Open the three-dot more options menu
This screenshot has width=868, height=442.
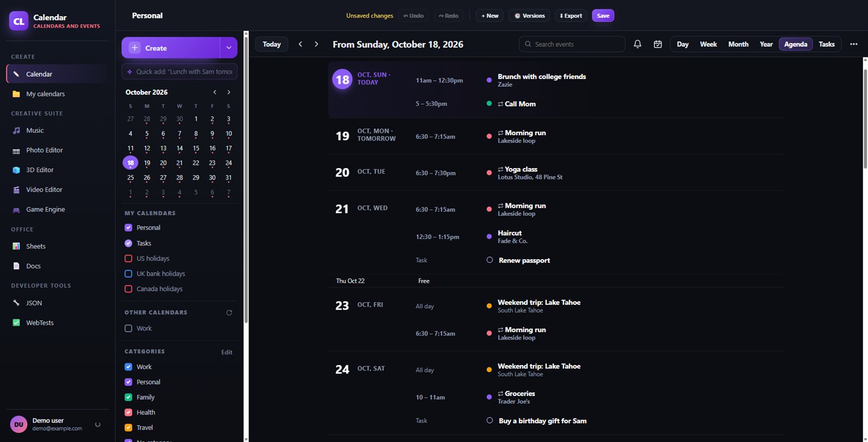[853, 44]
